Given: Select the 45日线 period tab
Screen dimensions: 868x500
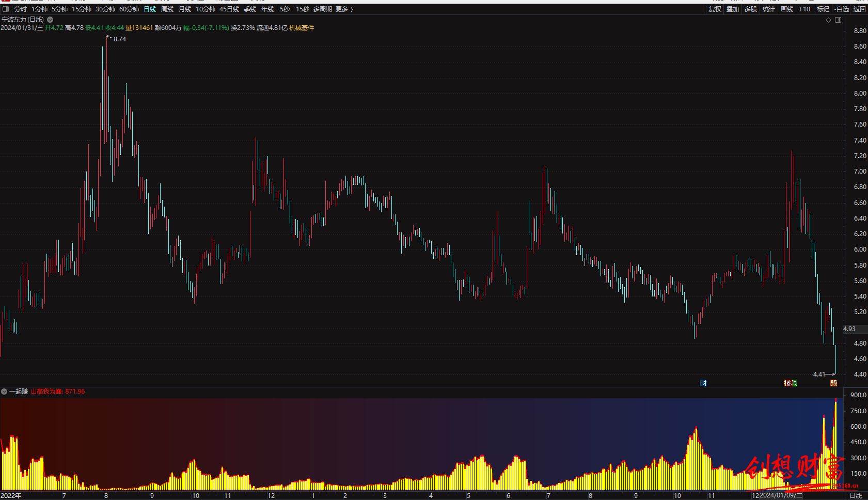Looking at the screenshot, I should pyautogui.click(x=229, y=9).
